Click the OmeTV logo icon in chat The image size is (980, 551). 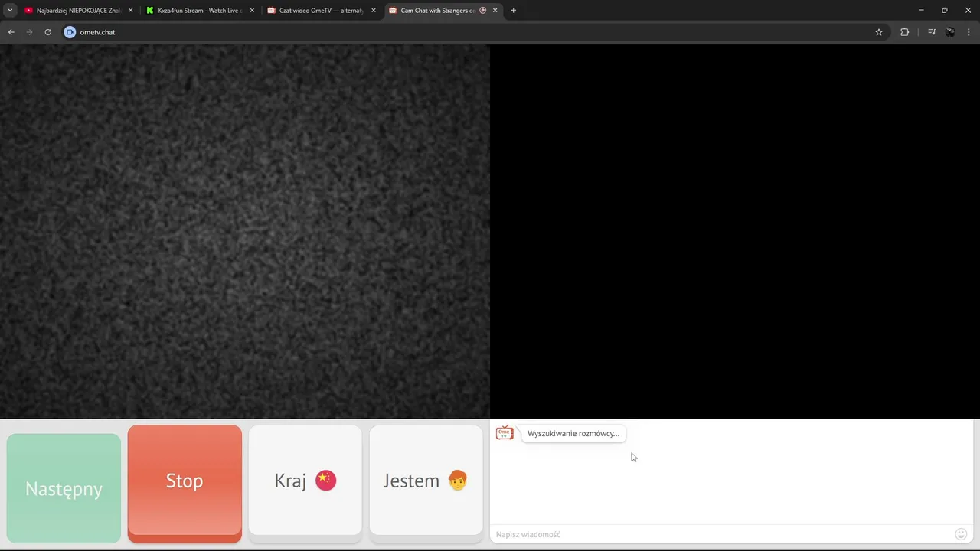[505, 433]
